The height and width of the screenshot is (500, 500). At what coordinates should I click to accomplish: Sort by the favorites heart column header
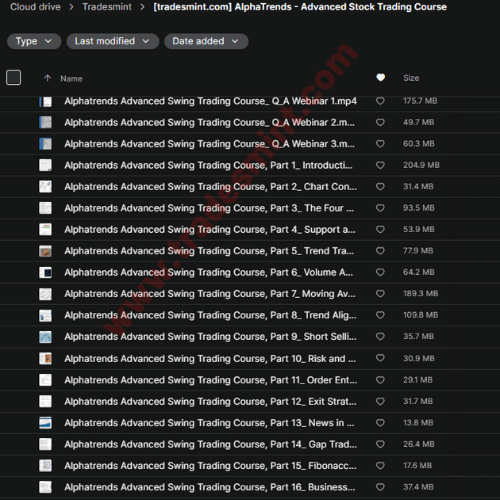(x=380, y=78)
